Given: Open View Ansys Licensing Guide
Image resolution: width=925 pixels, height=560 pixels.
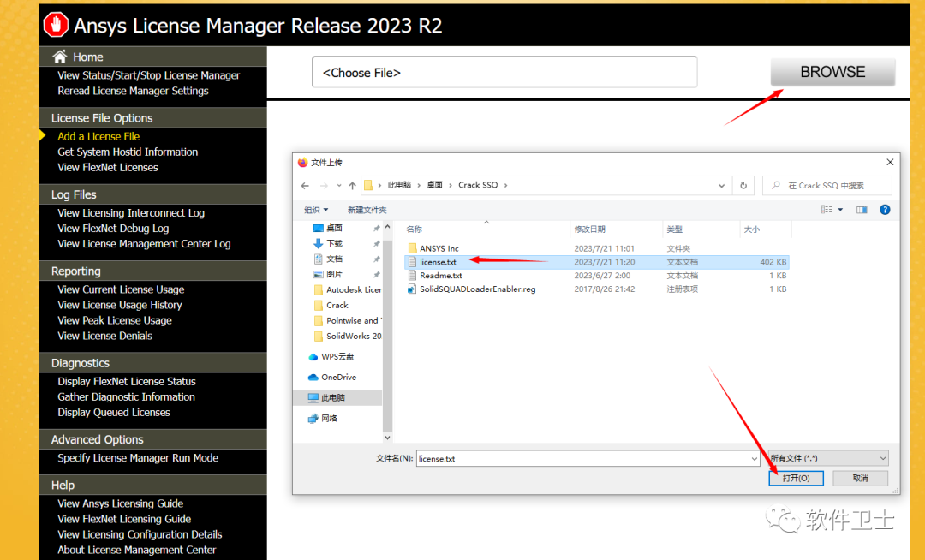Looking at the screenshot, I should tap(121, 503).
